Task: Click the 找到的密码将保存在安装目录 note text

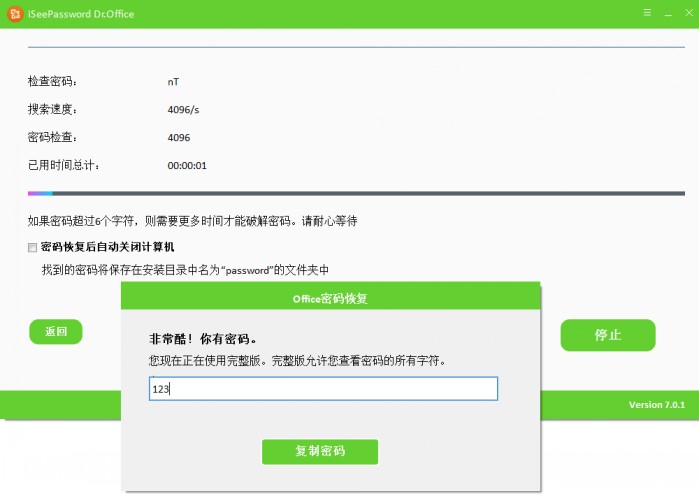Action: point(185,270)
